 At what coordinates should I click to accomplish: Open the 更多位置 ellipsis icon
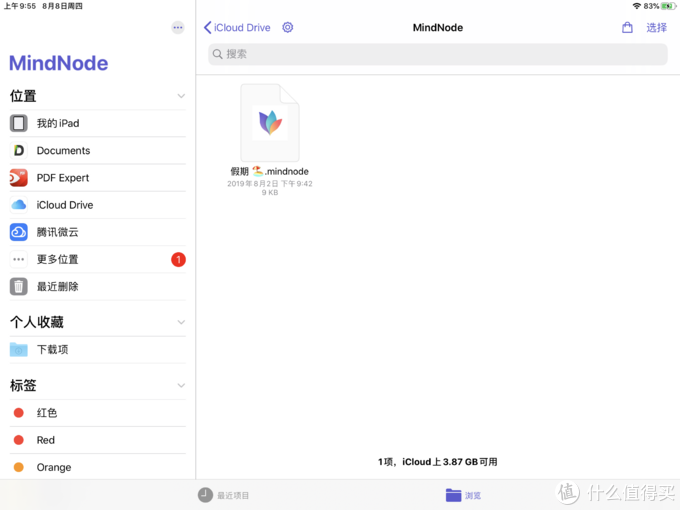(19, 259)
